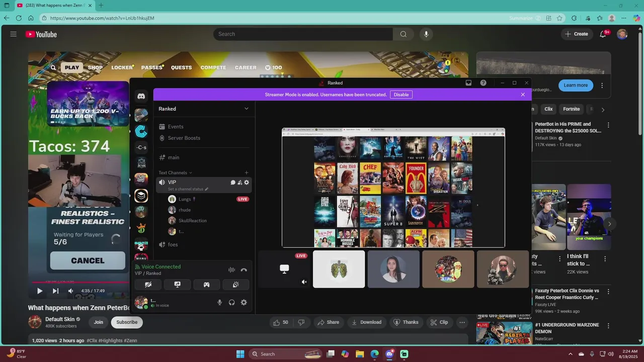
Task: Open options for PeterBot PRIME video
Action: click(608, 125)
